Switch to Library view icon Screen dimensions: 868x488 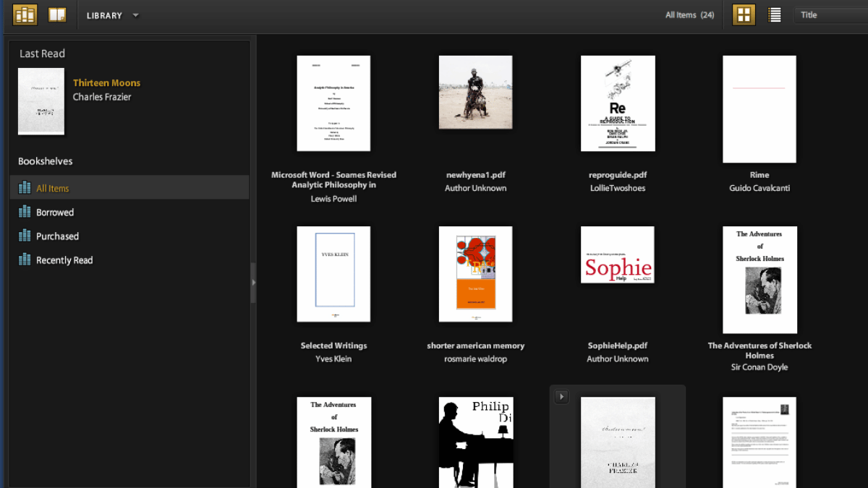[25, 14]
